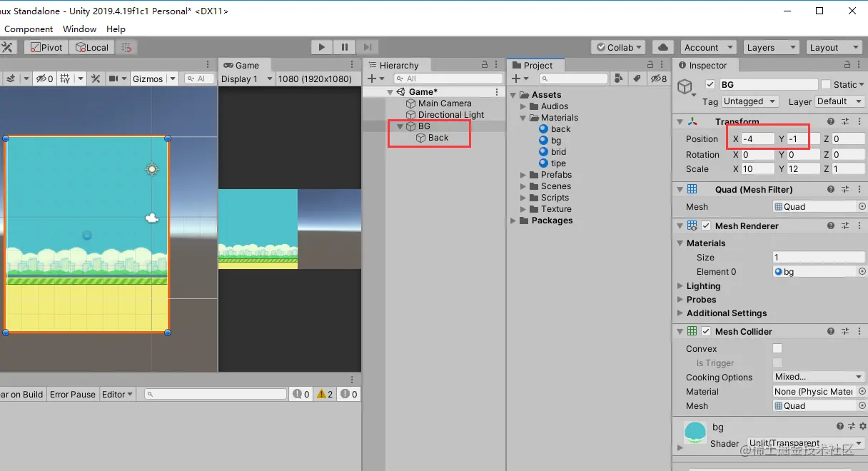
Task: Expand the Audios folder
Action: click(x=523, y=106)
